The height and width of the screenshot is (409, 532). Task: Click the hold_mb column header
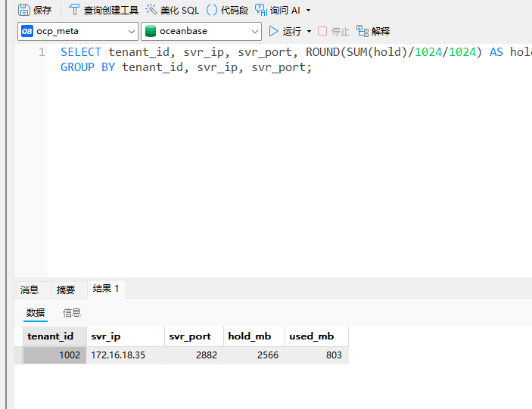250,336
